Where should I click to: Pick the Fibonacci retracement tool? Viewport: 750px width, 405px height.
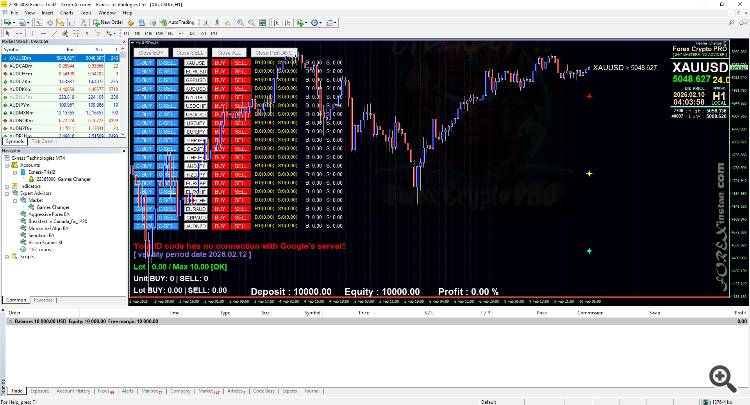click(76, 33)
